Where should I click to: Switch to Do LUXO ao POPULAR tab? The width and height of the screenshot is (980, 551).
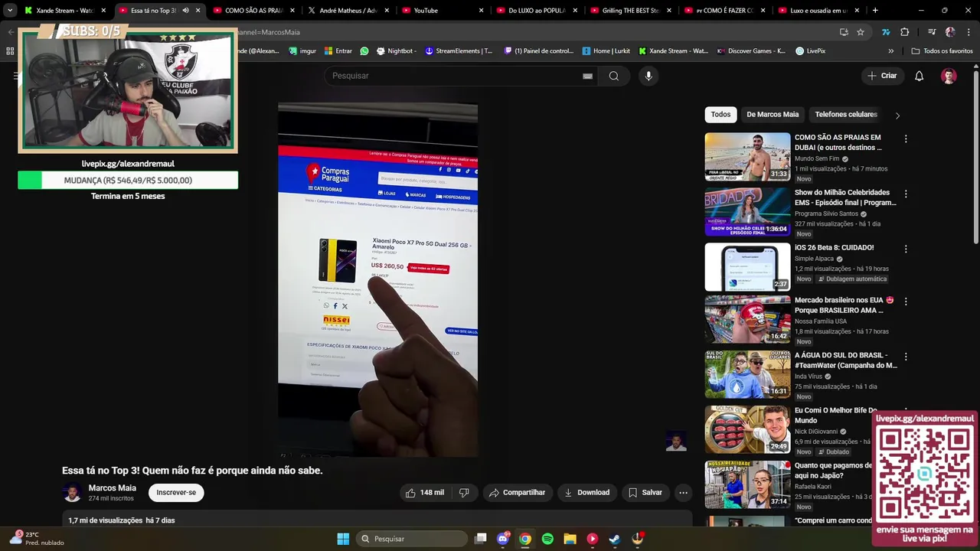[x=537, y=11]
